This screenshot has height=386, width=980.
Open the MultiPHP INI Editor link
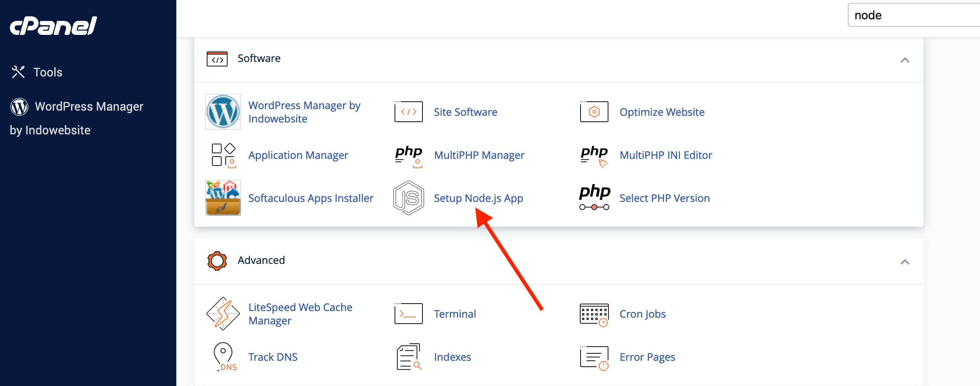click(x=665, y=155)
